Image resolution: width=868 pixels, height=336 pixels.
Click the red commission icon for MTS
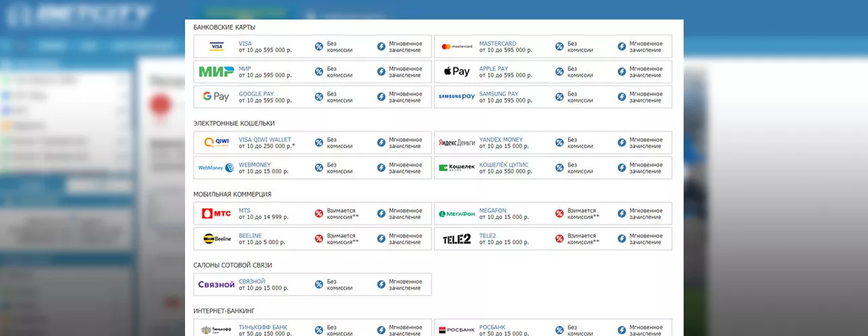[319, 214]
